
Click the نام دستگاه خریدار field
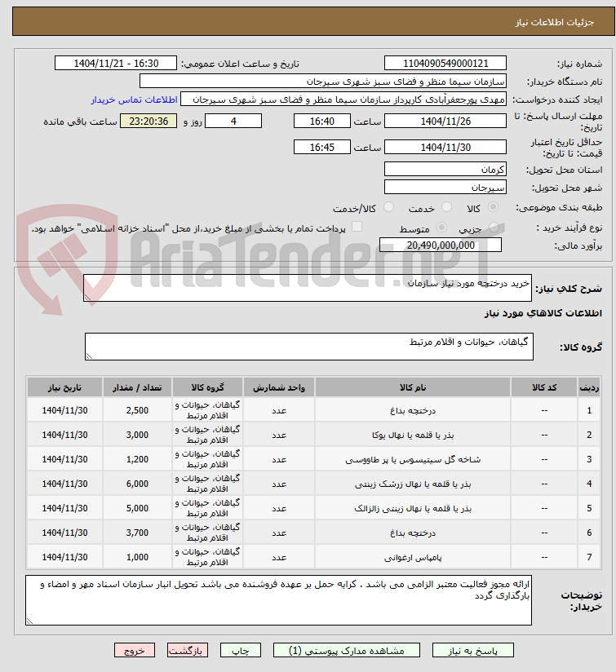tap(323, 81)
